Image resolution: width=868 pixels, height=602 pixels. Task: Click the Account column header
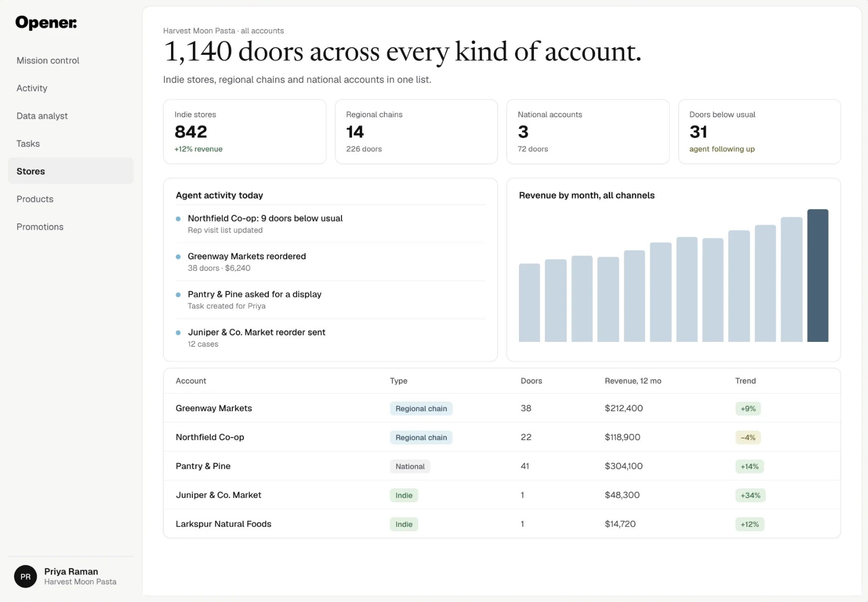click(191, 381)
